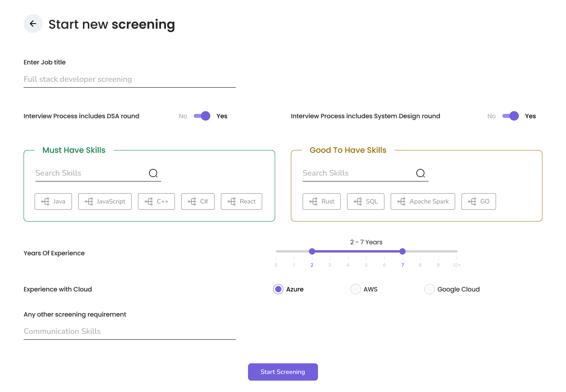Click the System Design round 'Yes' label
The height and width of the screenshot is (392, 566).
coord(531,116)
